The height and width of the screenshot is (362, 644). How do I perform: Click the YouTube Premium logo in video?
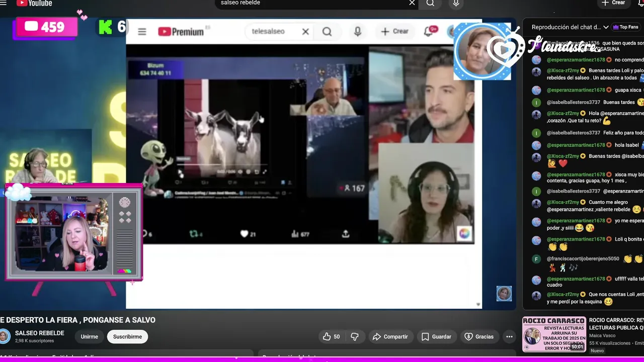181,32
